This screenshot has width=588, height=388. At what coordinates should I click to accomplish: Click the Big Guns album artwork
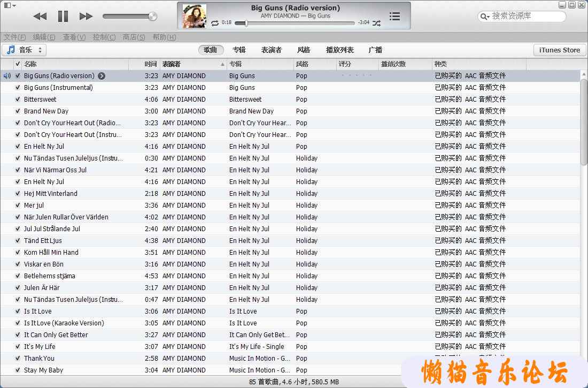194,16
